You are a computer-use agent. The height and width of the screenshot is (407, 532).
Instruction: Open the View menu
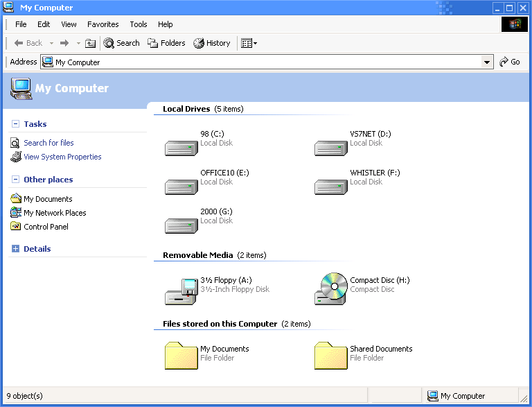[69, 24]
